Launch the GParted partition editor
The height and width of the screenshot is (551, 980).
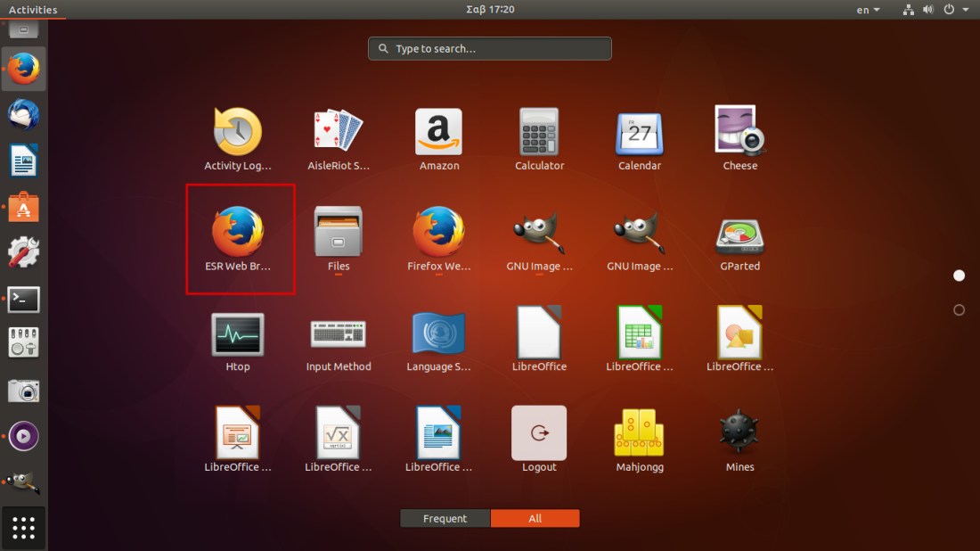point(739,232)
